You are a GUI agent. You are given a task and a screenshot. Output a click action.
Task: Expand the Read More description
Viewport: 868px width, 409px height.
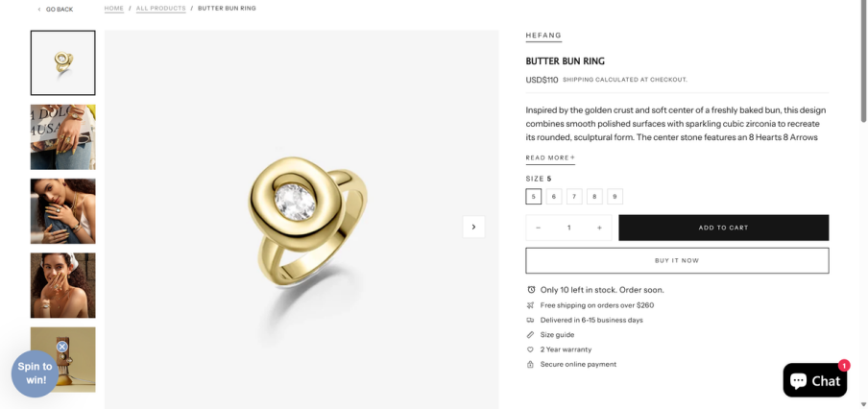pyautogui.click(x=550, y=157)
